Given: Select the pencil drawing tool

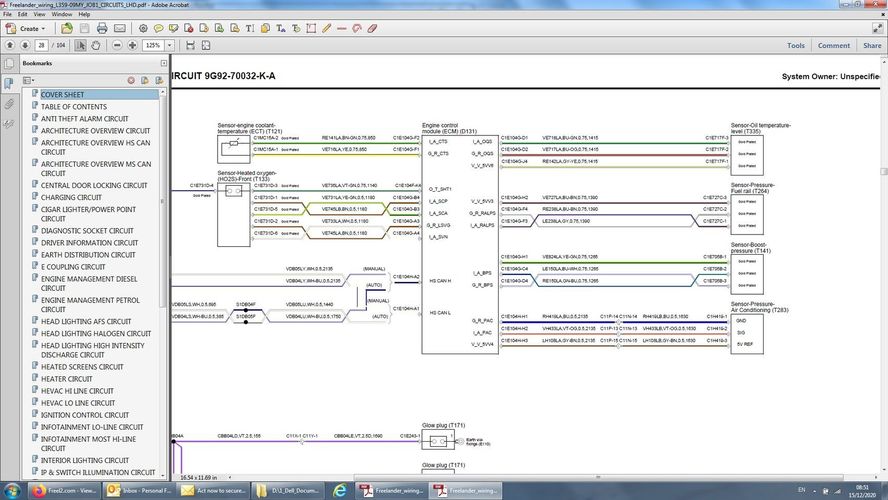Looking at the screenshot, I should (326, 28).
